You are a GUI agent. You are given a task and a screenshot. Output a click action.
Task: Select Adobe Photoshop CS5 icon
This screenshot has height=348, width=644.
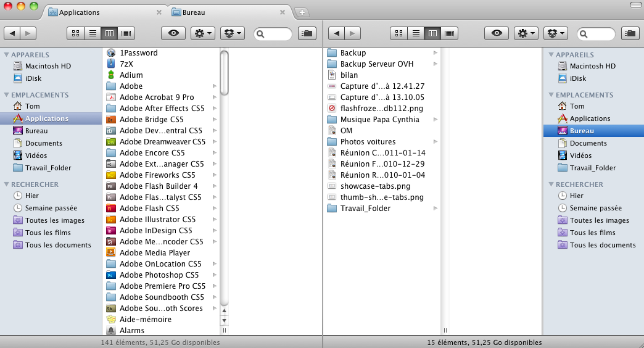(111, 275)
